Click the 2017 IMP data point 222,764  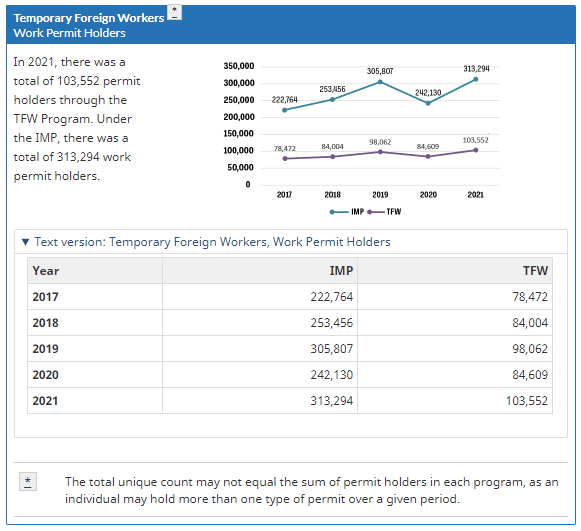coord(285,110)
